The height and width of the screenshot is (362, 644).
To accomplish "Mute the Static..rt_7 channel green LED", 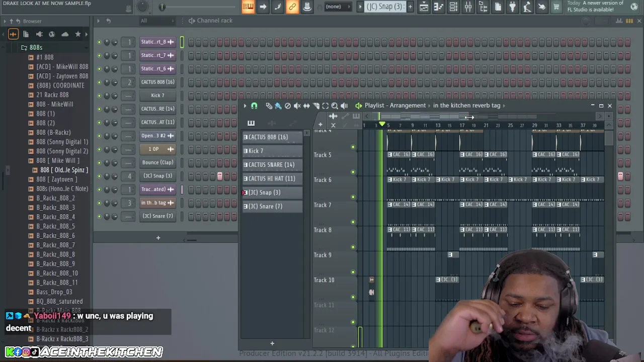I will [x=99, y=55].
